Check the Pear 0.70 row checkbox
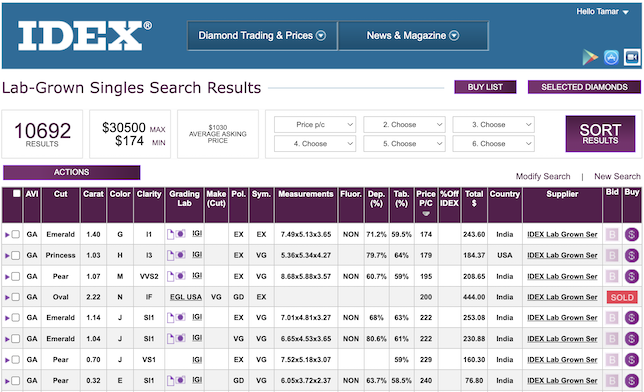 click(16, 360)
